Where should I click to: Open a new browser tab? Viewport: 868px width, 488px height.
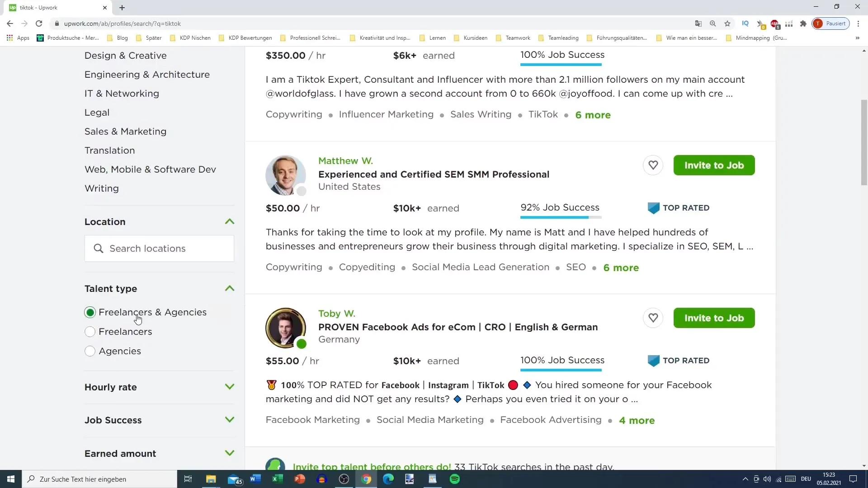pos(122,8)
